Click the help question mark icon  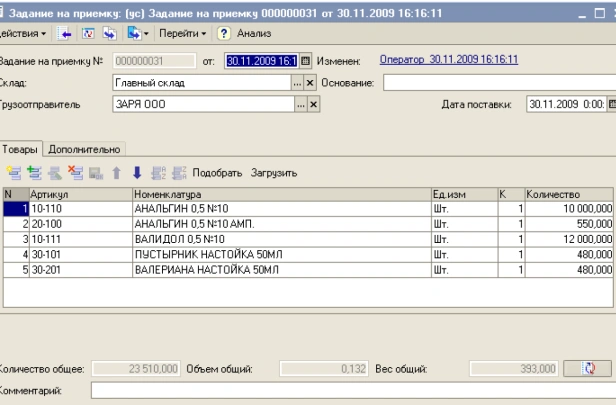click(x=224, y=34)
